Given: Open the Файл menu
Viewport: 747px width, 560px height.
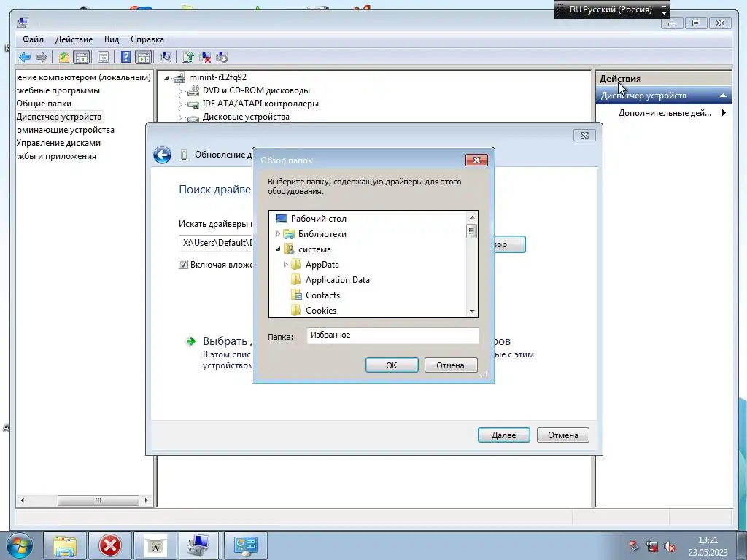Looking at the screenshot, I should click(x=33, y=39).
